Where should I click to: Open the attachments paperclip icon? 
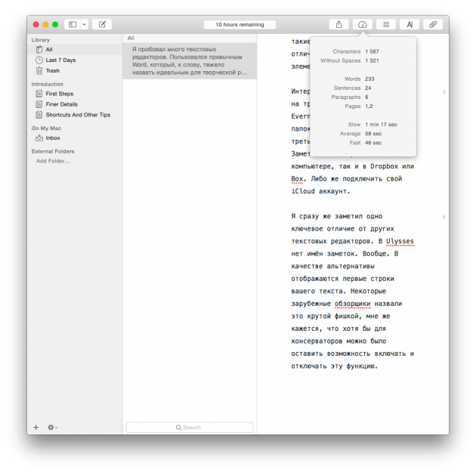pyautogui.click(x=433, y=24)
